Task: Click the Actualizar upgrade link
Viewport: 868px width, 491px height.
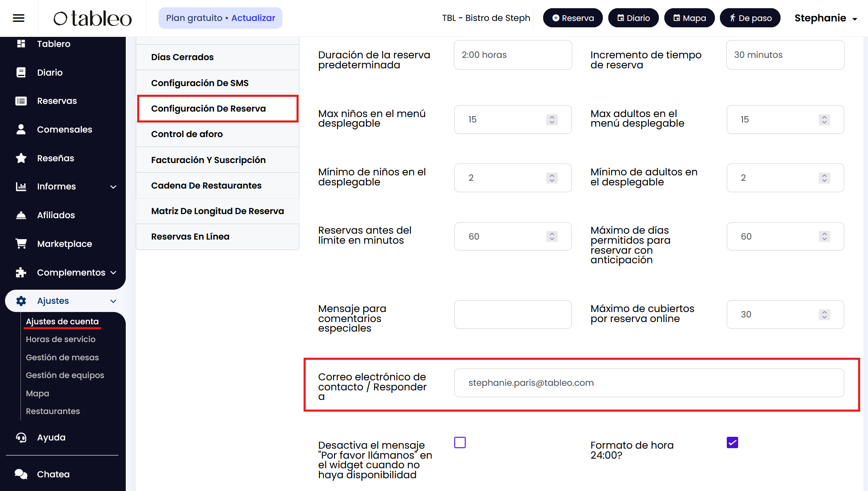Action: pyautogui.click(x=253, y=18)
